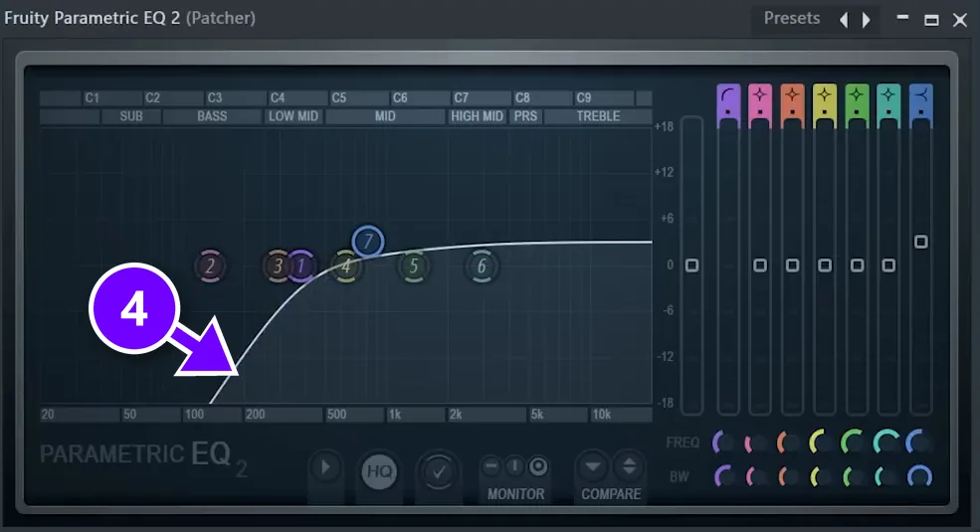Click band node 4 on the EQ graph

tap(346, 266)
